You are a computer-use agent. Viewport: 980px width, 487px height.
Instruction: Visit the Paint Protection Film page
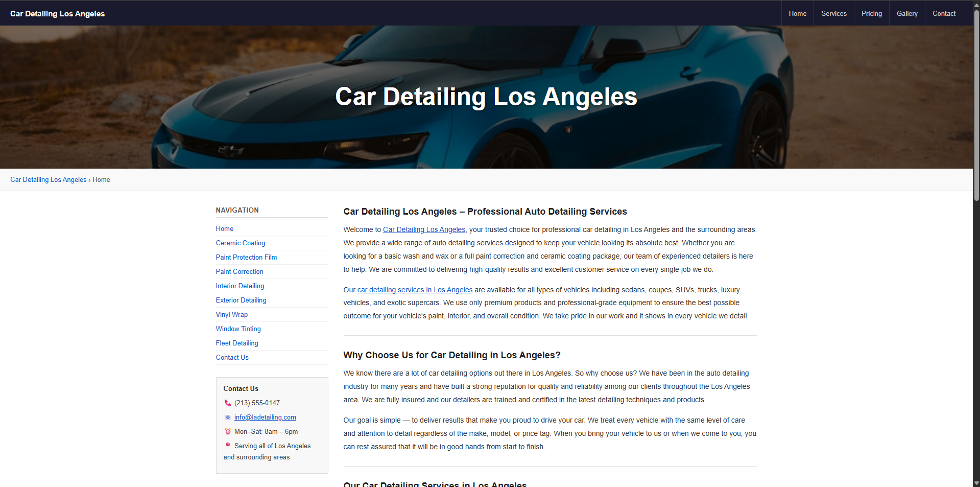246,258
